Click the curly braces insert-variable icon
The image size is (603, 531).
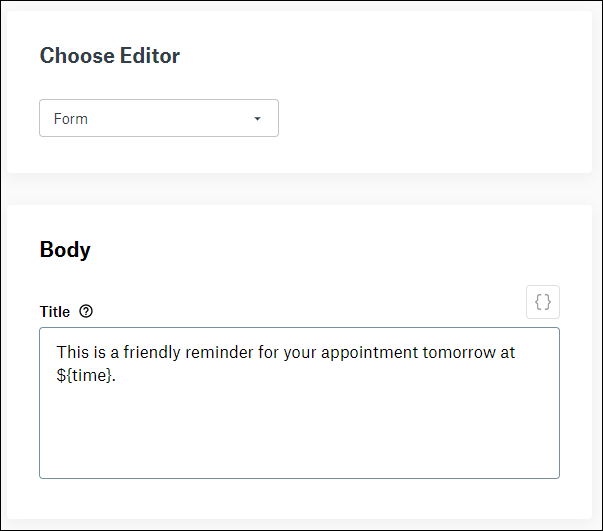(x=543, y=302)
